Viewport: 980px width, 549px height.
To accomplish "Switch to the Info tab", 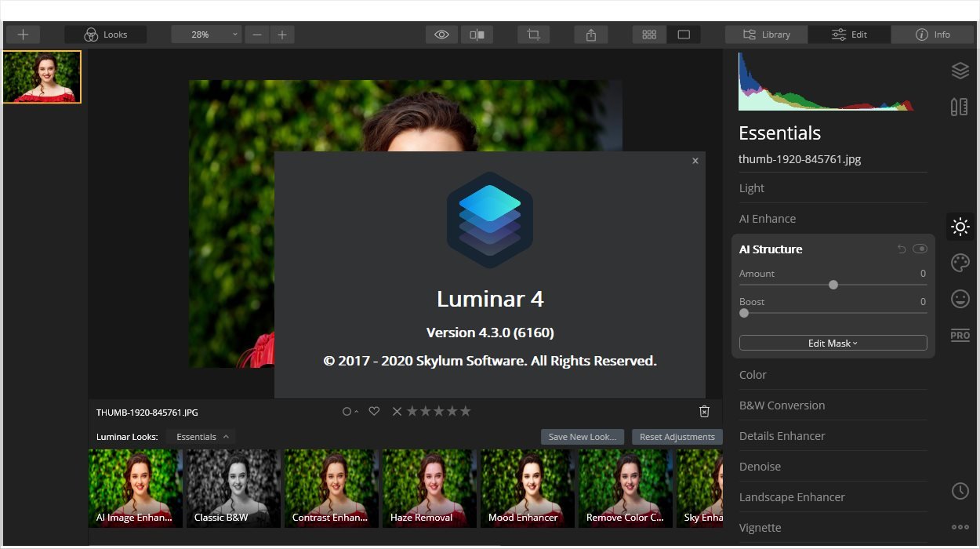I will [x=933, y=35].
